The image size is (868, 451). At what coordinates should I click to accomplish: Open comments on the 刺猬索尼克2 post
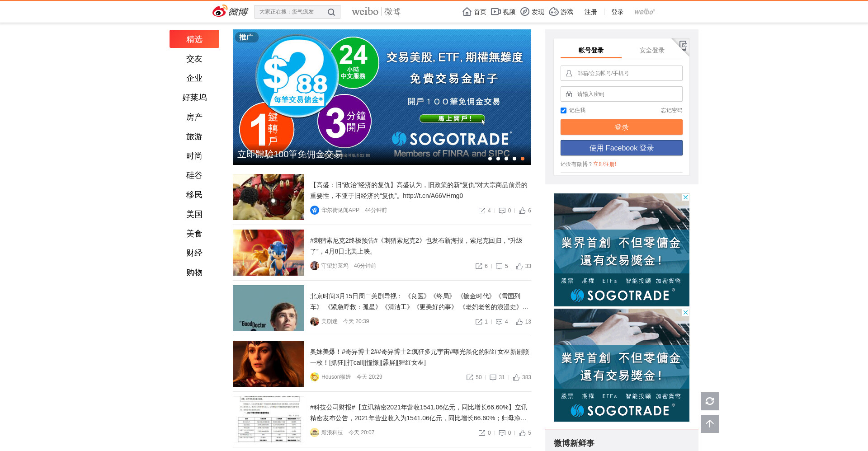(499, 266)
